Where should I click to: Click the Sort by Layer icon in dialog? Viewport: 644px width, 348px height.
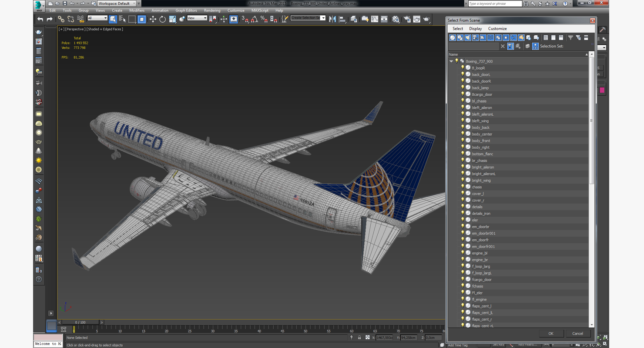point(527,46)
